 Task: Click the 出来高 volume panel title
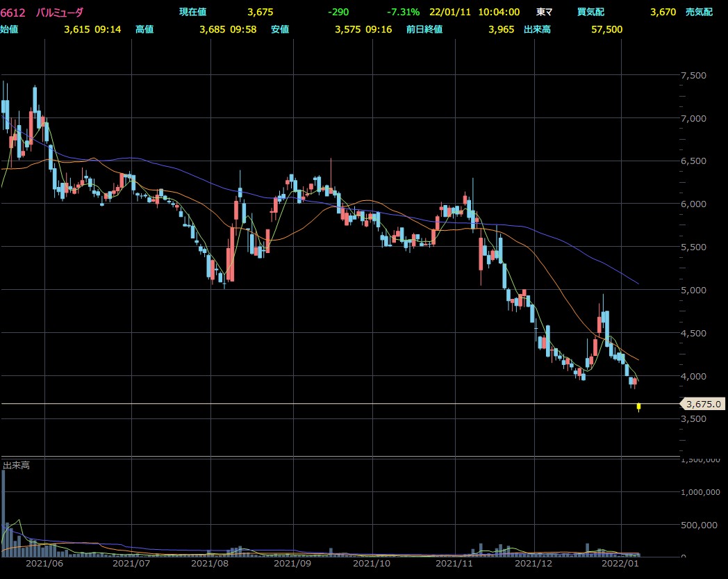click(x=16, y=465)
